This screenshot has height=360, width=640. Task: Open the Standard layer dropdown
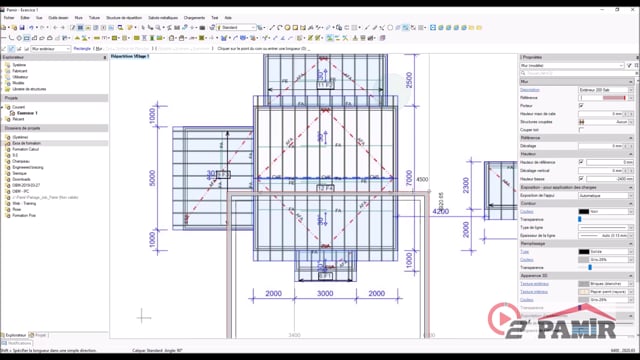(236, 28)
